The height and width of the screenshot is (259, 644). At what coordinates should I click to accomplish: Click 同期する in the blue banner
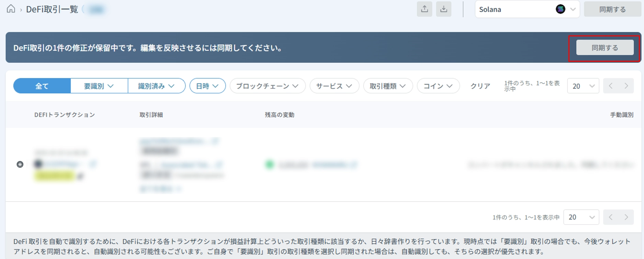click(x=605, y=48)
